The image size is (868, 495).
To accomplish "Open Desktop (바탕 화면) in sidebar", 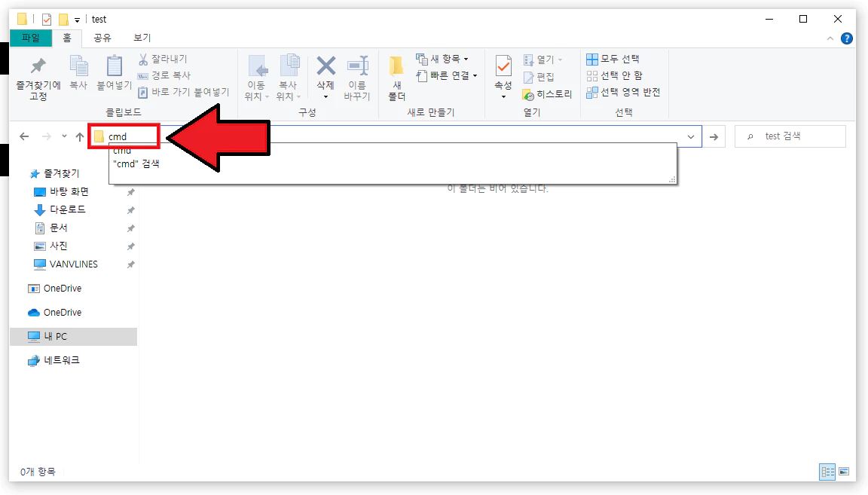I will [x=62, y=191].
